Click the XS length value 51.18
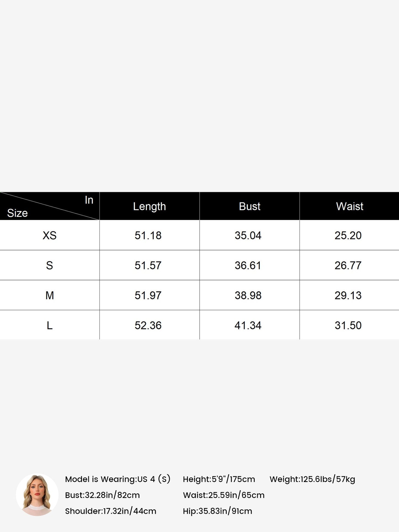 click(148, 235)
